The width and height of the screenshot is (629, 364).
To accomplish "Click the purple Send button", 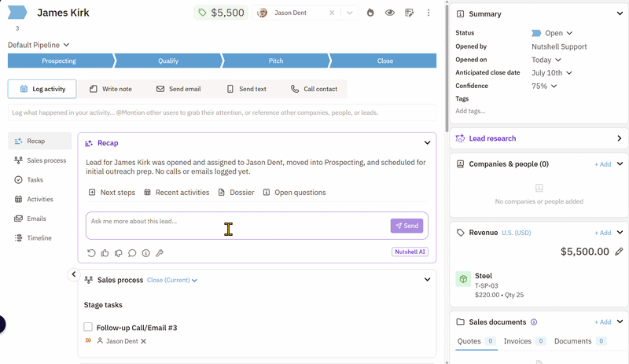I will pos(406,226).
